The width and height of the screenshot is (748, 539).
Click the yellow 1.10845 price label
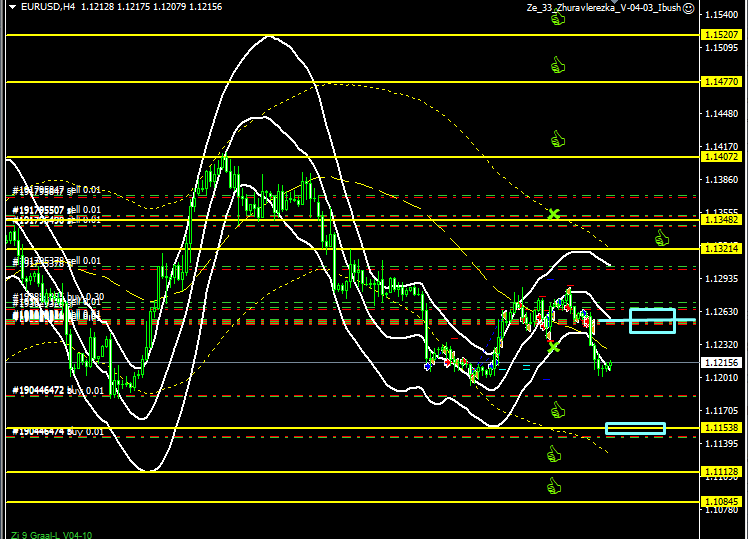coord(722,502)
